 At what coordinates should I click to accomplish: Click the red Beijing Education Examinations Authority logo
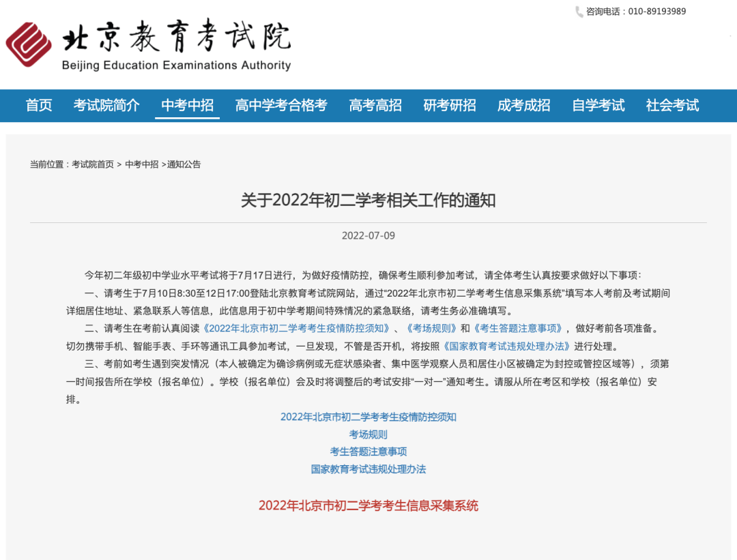[x=29, y=44]
